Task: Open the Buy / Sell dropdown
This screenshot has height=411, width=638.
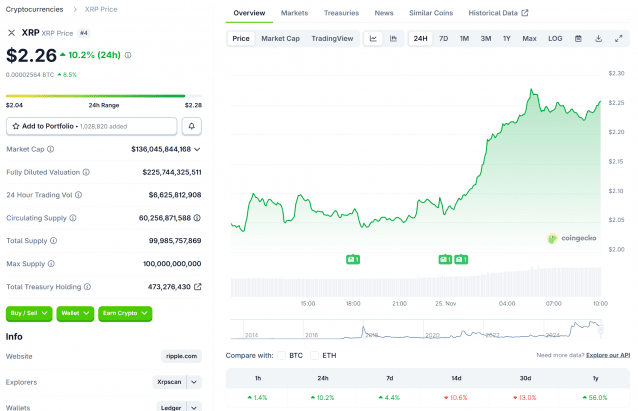Action: 28,313
